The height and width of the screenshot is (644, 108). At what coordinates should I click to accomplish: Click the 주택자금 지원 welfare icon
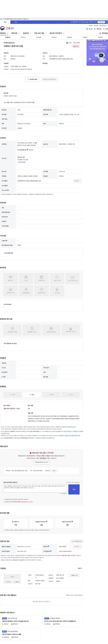click(x=10, y=291)
